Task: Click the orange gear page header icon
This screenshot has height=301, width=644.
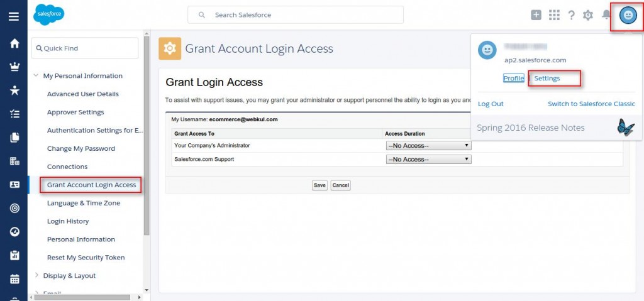Action: pos(170,48)
